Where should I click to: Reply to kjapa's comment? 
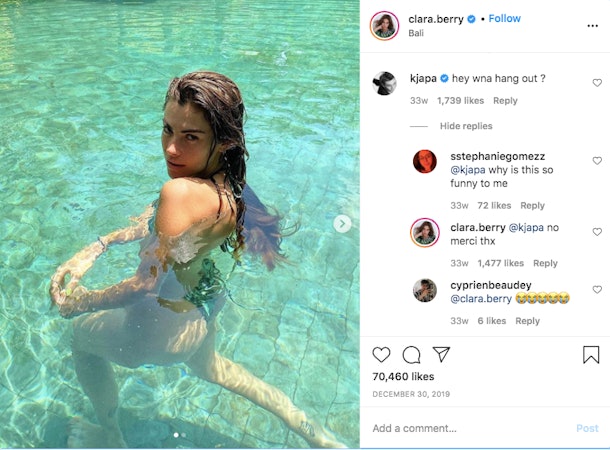click(x=505, y=101)
